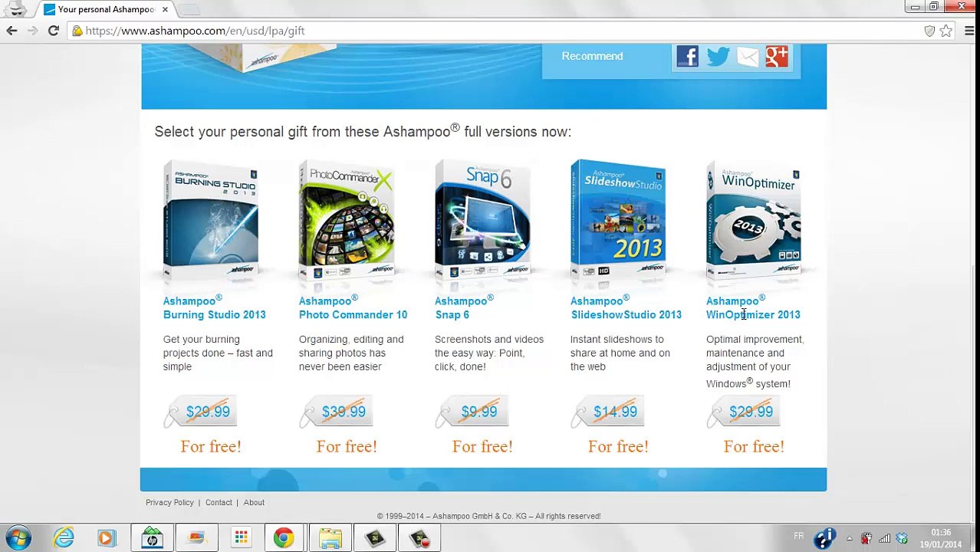The width and height of the screenshot is (980, 552).
Task: Select the Slideshow Studio 2013 box image
Action: coord(618,219)
